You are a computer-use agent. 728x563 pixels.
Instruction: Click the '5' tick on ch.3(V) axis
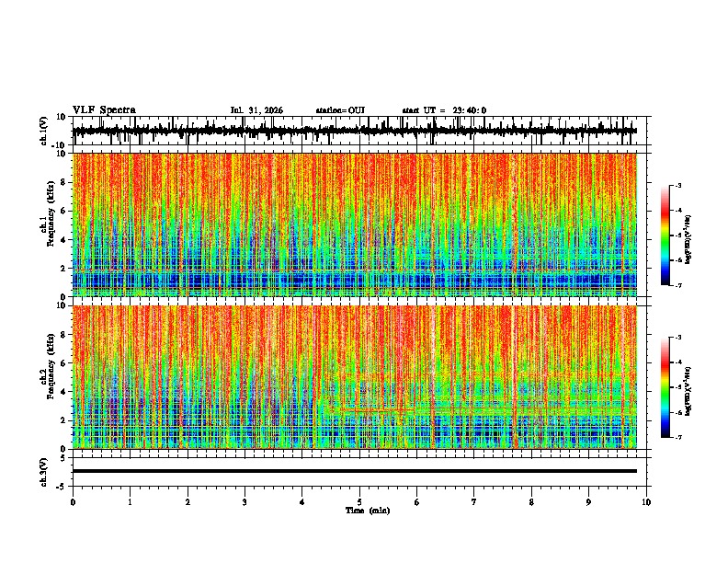63,458
